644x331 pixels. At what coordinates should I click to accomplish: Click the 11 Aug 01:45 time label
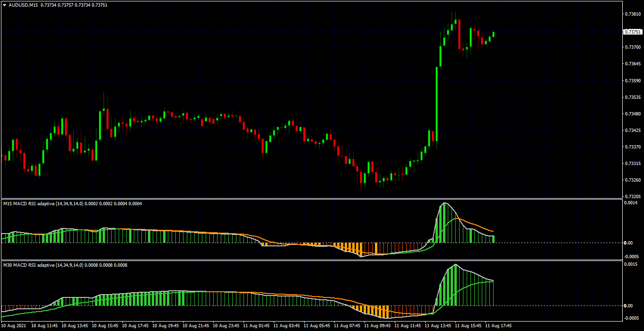pyautogui.click(x=256, y=326)
